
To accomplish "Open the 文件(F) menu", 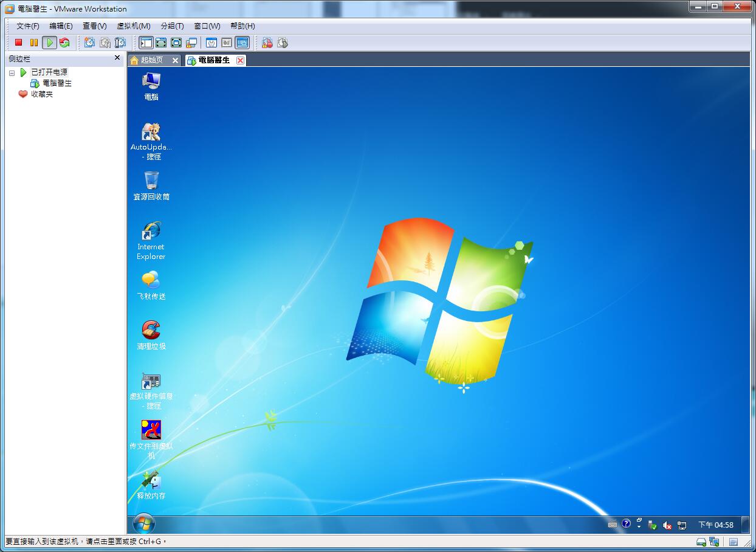I will coord(28,26).
